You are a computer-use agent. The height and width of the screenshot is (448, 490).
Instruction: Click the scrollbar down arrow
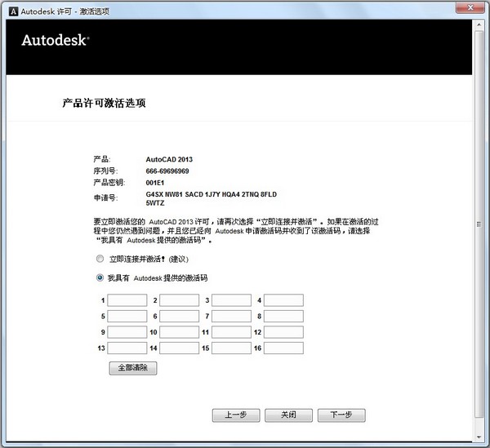point(479,437)
